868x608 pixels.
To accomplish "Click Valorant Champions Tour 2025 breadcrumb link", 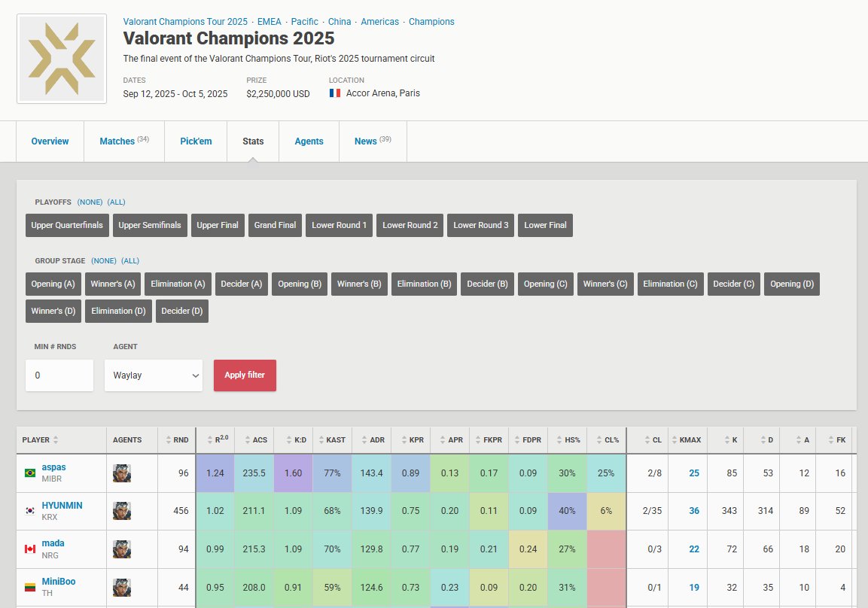I will click(x=185, y=22).
